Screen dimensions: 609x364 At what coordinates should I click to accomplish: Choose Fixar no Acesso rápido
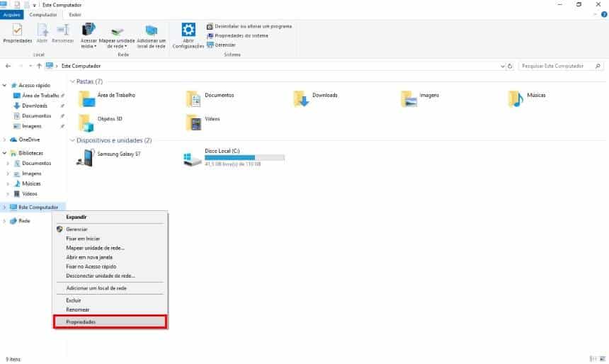tap(110, 266)
